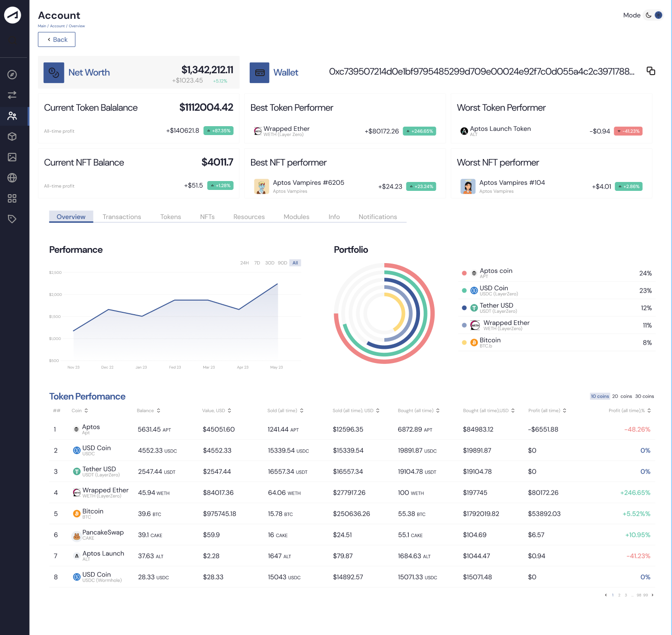This screenshot has height=635, width=672.
Task: Open the cube icon in sidebar
Action: coord(12,136)
